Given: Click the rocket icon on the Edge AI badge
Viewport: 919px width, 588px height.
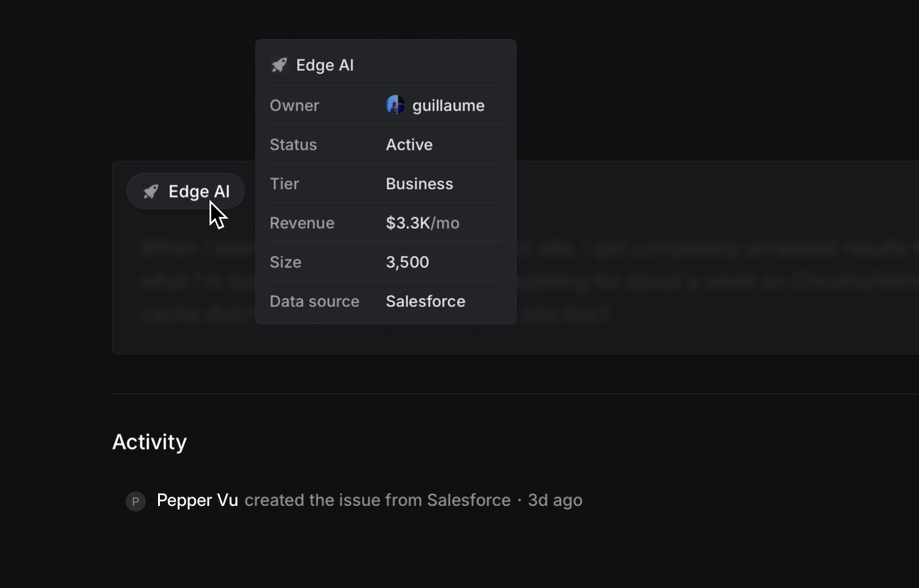Looking at the screenshot, I should click(x=150, y=191).
